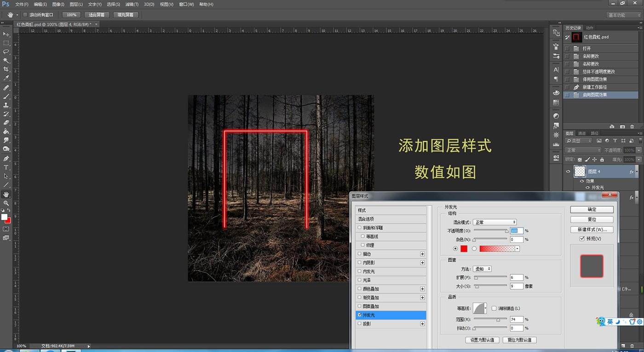This screenshot has width=644, height=352.
Task: Select the Magic Wand tool
Action: tap(6, 60)
